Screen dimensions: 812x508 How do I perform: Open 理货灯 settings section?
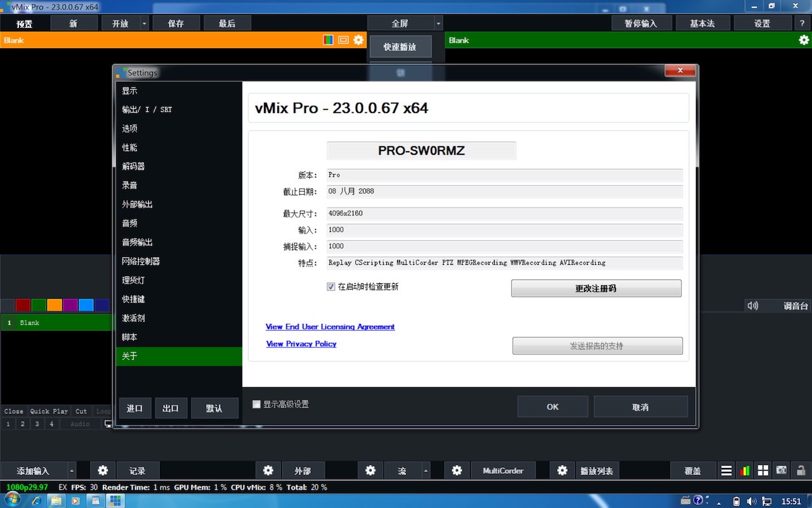[x=179, y=280]
